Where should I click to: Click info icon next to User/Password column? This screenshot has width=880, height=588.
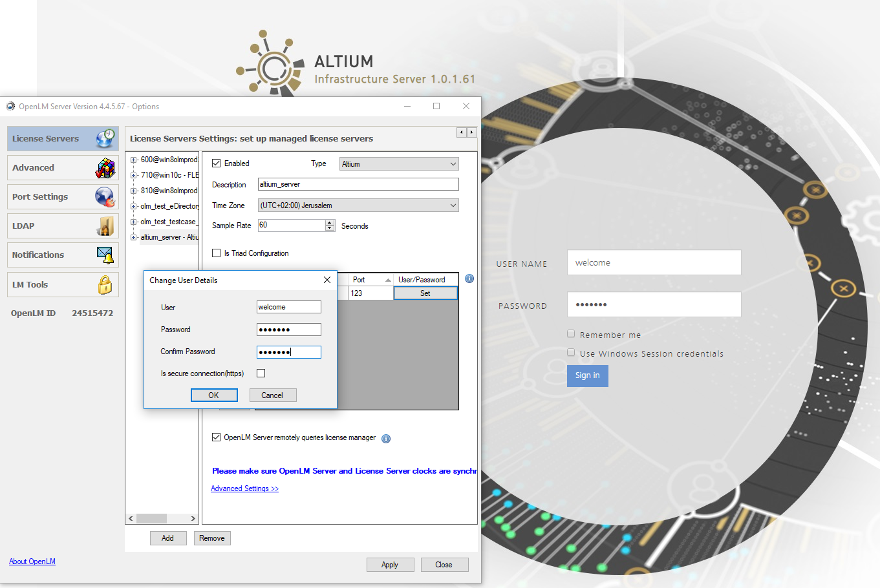(469, 278)
